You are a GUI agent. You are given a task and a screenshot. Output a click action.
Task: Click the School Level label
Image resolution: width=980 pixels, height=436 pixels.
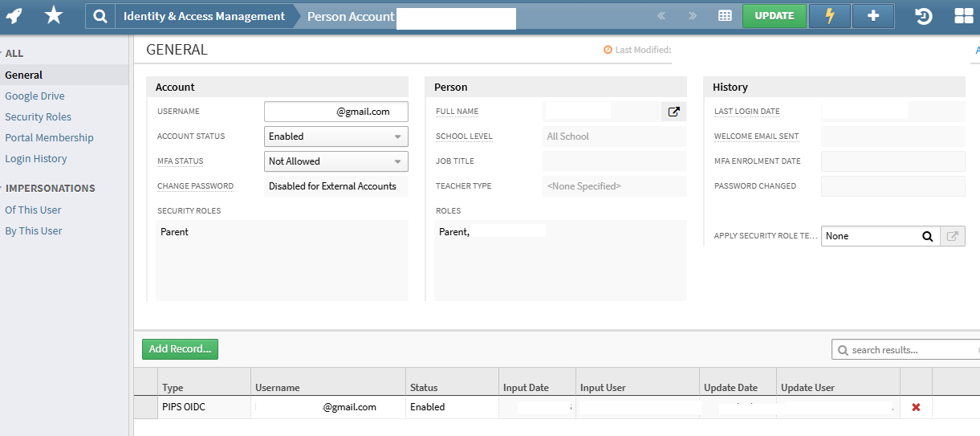tap(464, 137)
